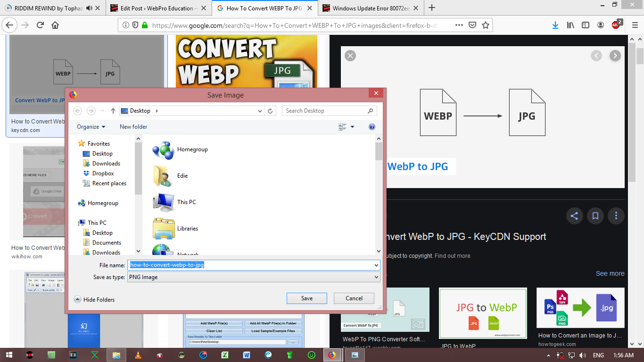
Task: Switch to RIDDIM REWIND tab
Action: pyautogui.click(x=52, y=8)
